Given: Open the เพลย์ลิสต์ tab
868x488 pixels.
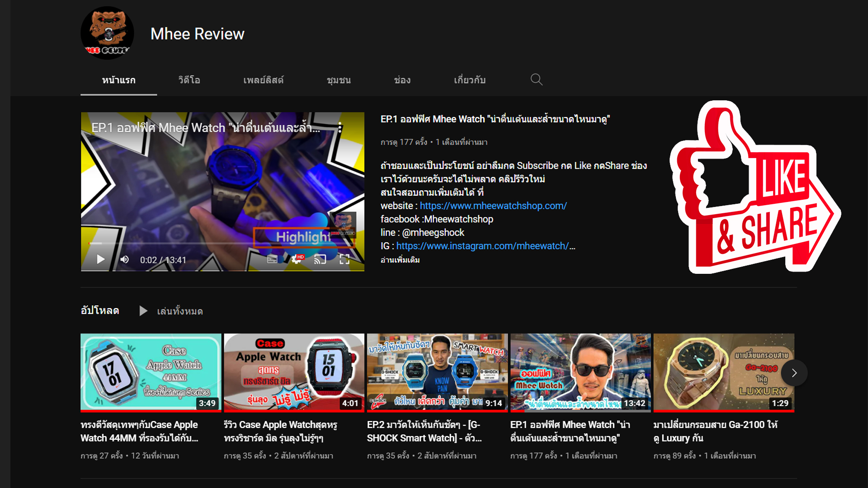Looking at the screenshot, I should [263, 80].
